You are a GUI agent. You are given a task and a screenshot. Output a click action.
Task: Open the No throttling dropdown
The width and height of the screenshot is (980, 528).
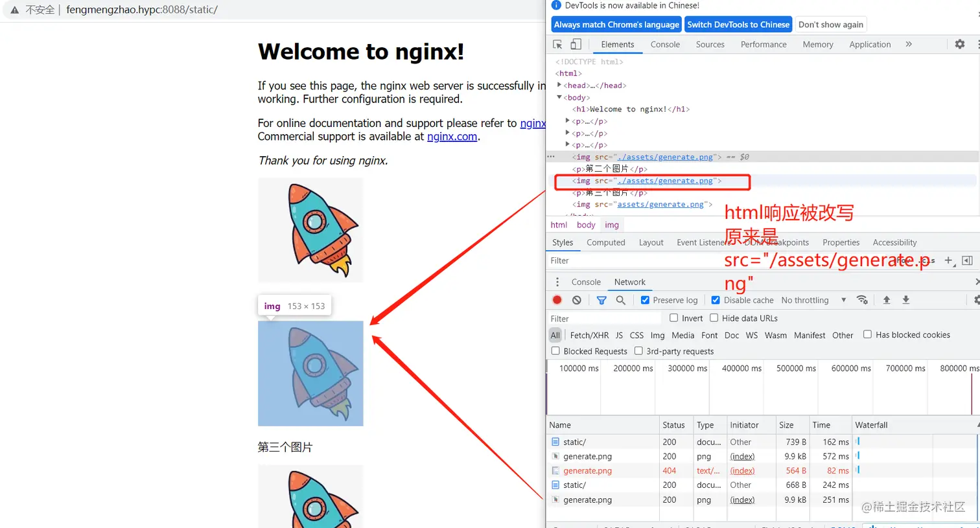813,300
